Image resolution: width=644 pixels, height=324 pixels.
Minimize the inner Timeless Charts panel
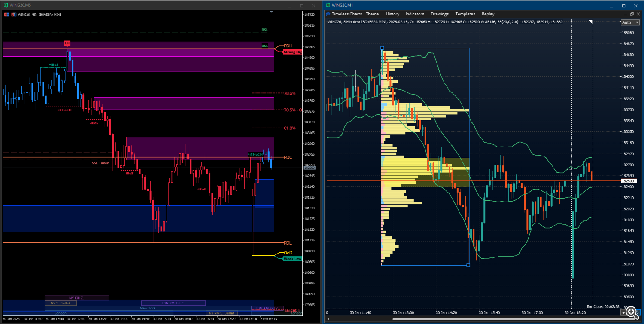[x=625, y=14]
